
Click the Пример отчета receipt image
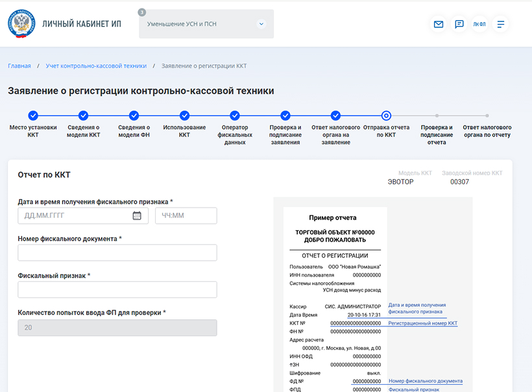(335, 299)
